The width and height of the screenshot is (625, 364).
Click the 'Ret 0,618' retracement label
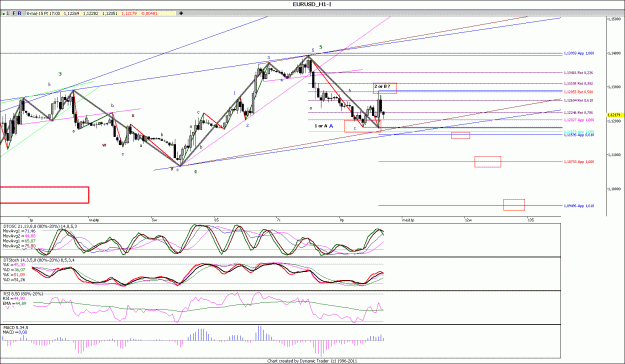(x=578, y=100)
